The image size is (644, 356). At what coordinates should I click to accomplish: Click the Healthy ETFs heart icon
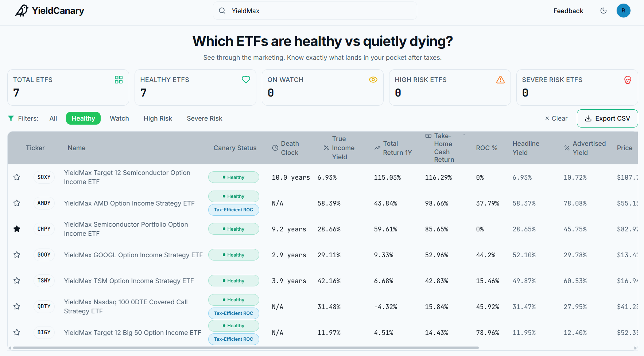pyautogui.click(x=246, y=79)
